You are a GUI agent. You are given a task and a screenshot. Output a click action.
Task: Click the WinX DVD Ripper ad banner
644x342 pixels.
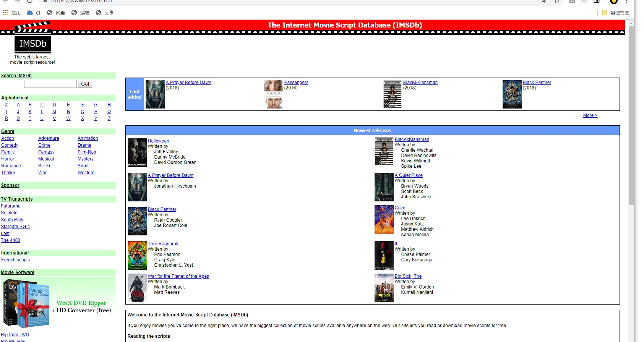pos(58,303)
